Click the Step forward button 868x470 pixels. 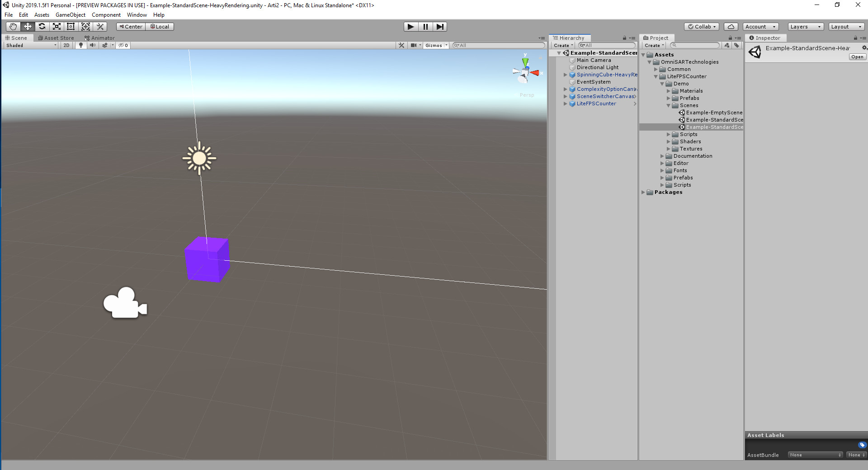click(439, 27)
